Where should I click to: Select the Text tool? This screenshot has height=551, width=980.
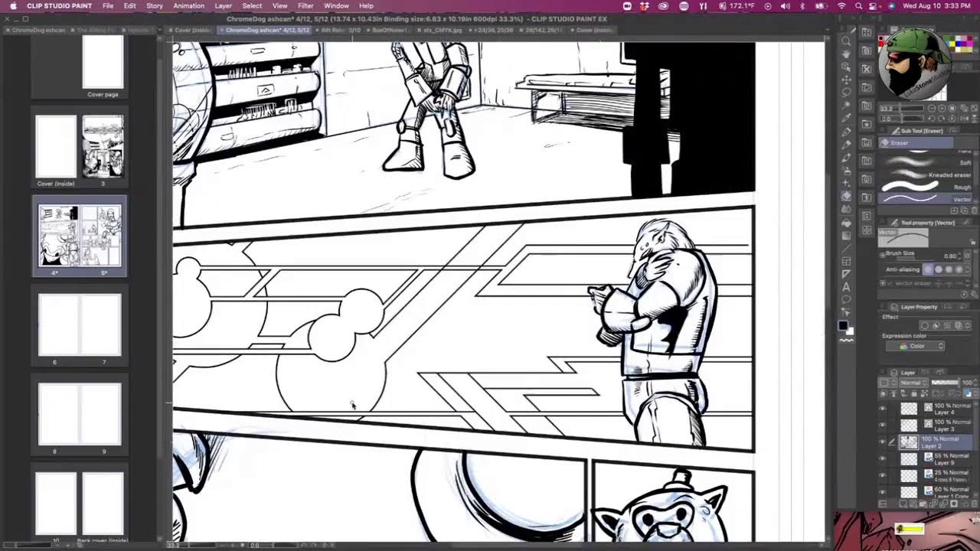tap(846, 287)
